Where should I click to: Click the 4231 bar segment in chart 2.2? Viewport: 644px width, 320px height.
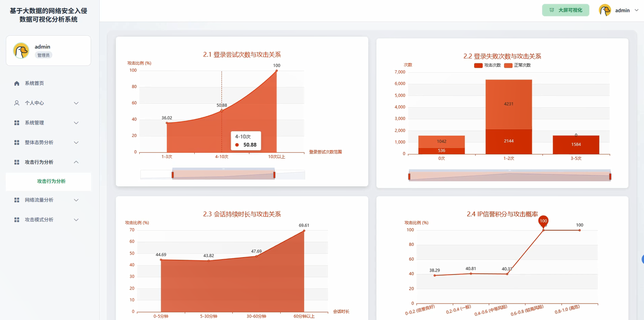[508, 104]
